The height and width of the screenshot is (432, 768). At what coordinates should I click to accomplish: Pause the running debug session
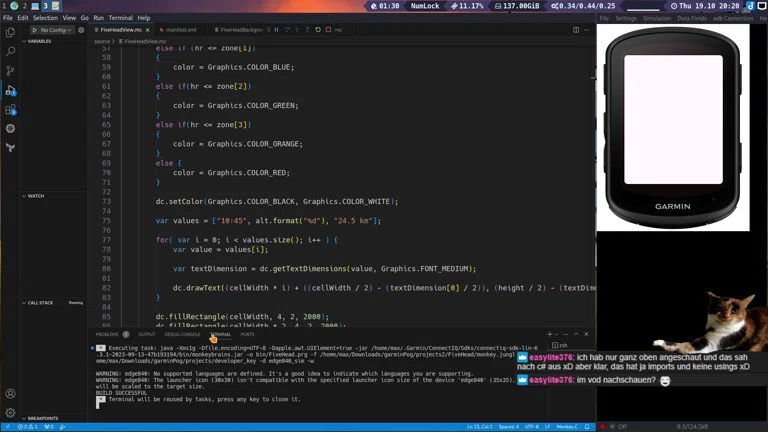tap(276, 30)
